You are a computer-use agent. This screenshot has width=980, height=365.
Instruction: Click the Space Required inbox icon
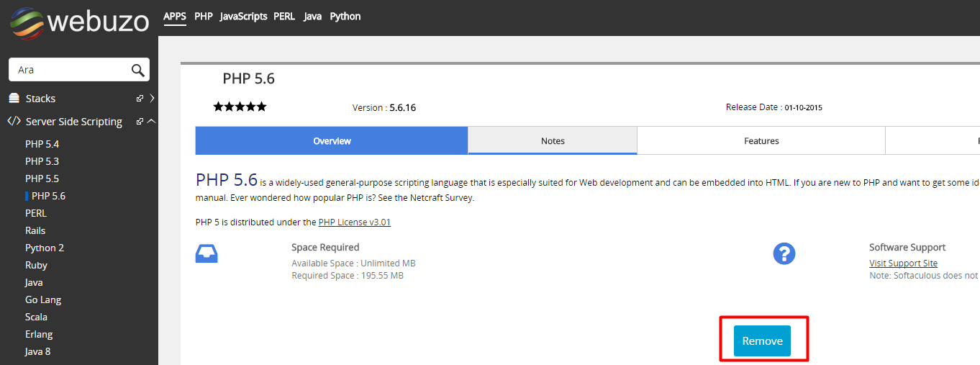(207, 253)
